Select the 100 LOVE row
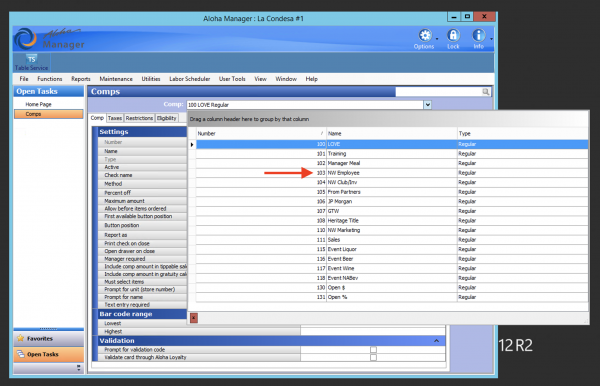Screen dimensions: 600x386 click(392, 144)
